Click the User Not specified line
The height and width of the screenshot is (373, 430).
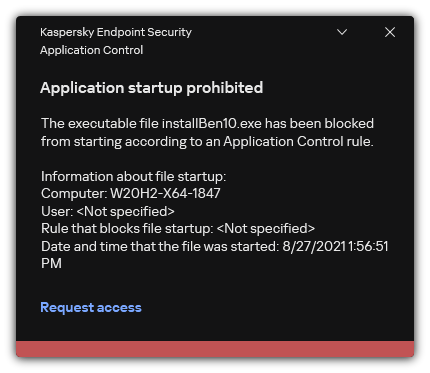point(108,211)
